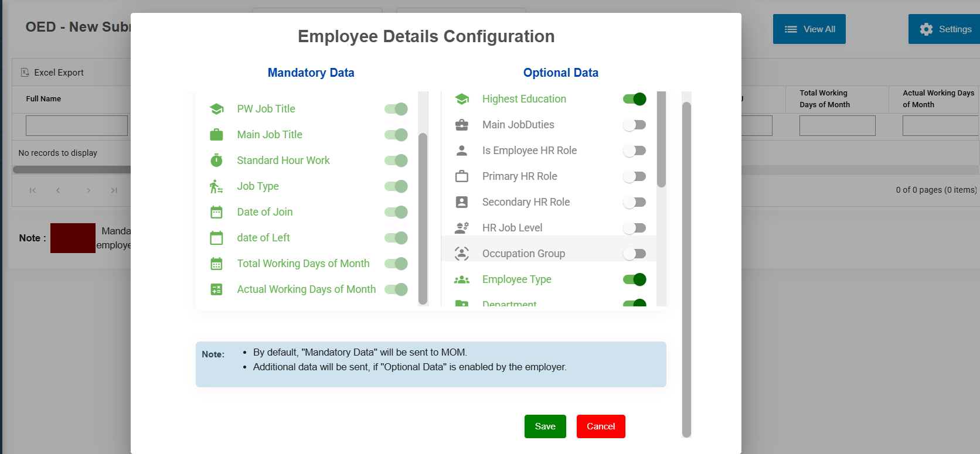
Task: Click the calculator icon for Actual Working Days
Action: tap(216, 289)
